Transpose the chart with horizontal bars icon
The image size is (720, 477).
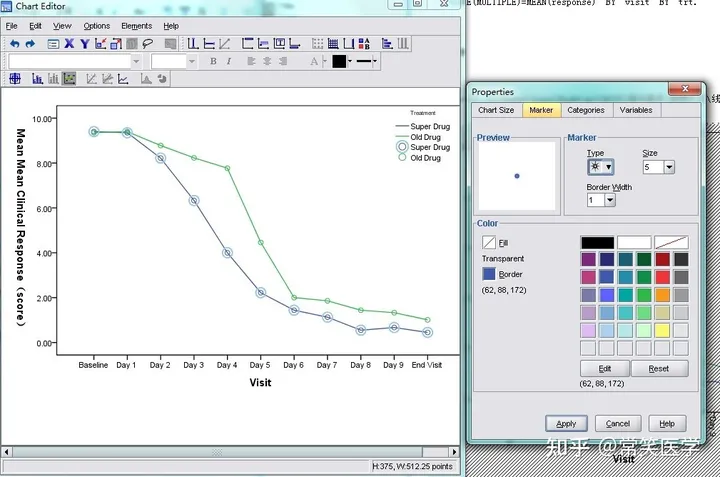coord(387,44)
